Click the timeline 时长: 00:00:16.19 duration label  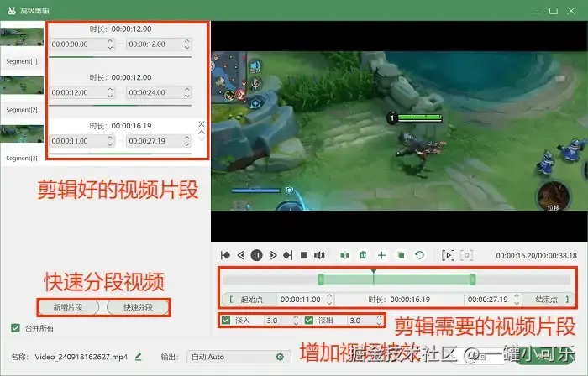click(x=399, y=300)
